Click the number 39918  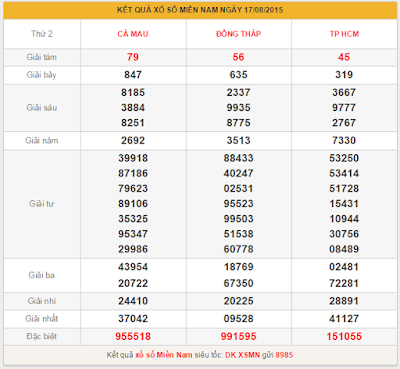pos(133,158)
